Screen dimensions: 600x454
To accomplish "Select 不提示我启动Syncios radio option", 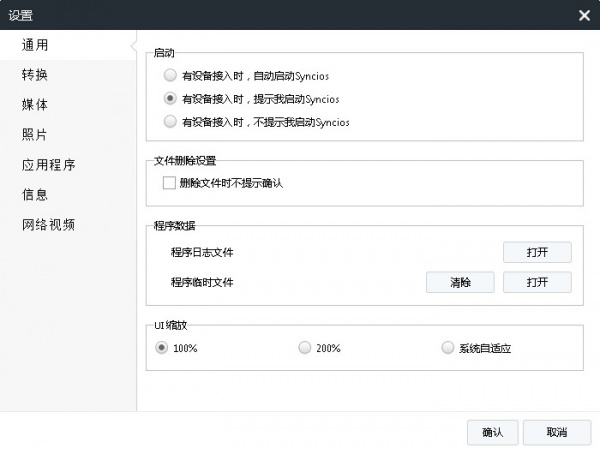I will (169, 122).
